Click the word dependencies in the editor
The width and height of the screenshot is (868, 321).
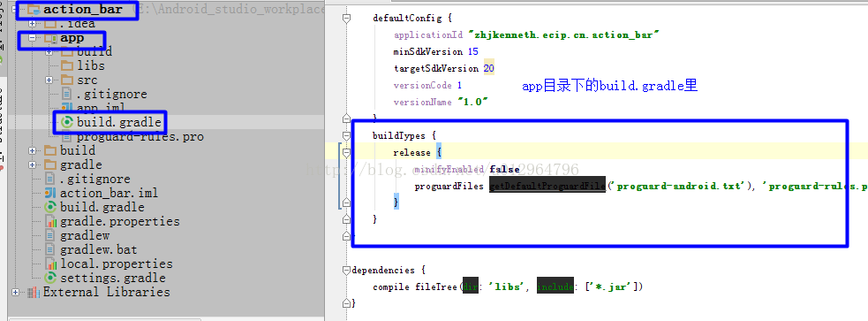(x=383, y=270)
